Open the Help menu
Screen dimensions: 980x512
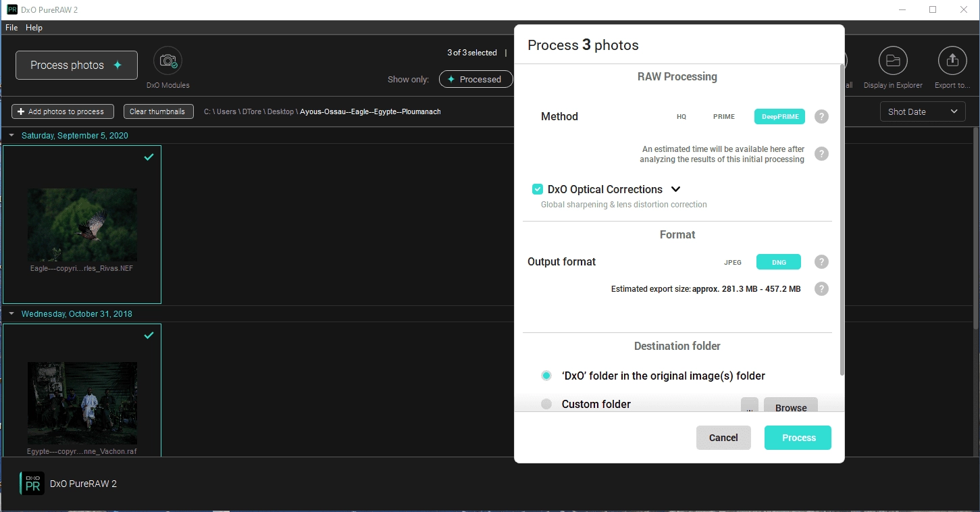pyautogui.click(x=34, y=28)
